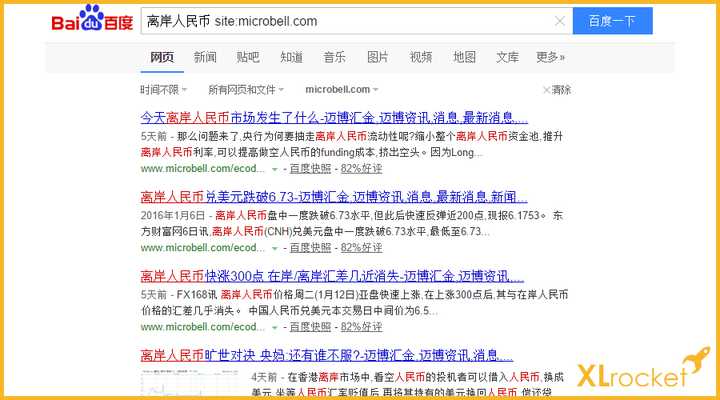Expand dropdown arrow beside second result URL

275,248
